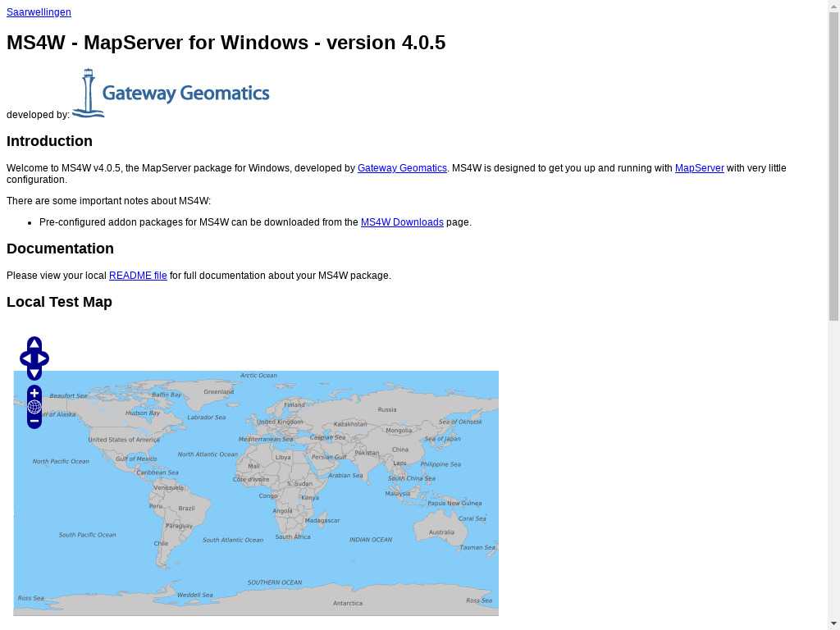Screen dimensions: 840x630
Task: Pan the map right
Action: (42, 358)
